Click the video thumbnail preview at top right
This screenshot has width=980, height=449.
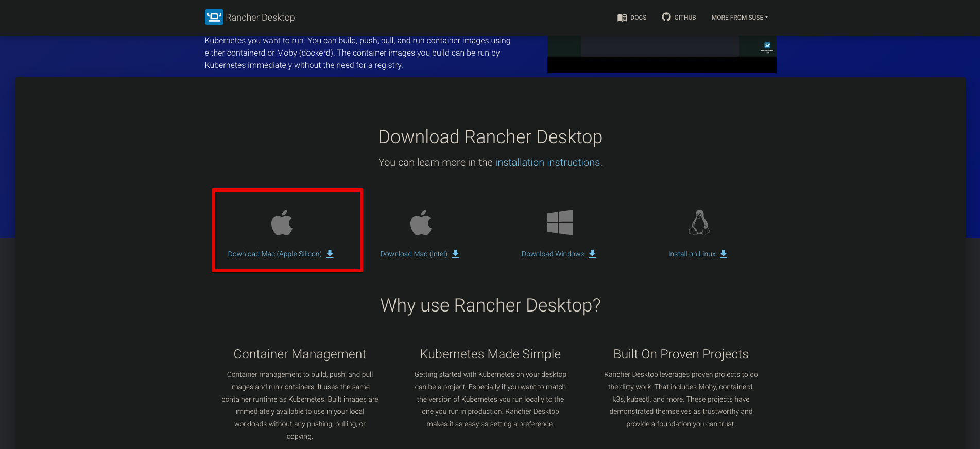point(662,54)
